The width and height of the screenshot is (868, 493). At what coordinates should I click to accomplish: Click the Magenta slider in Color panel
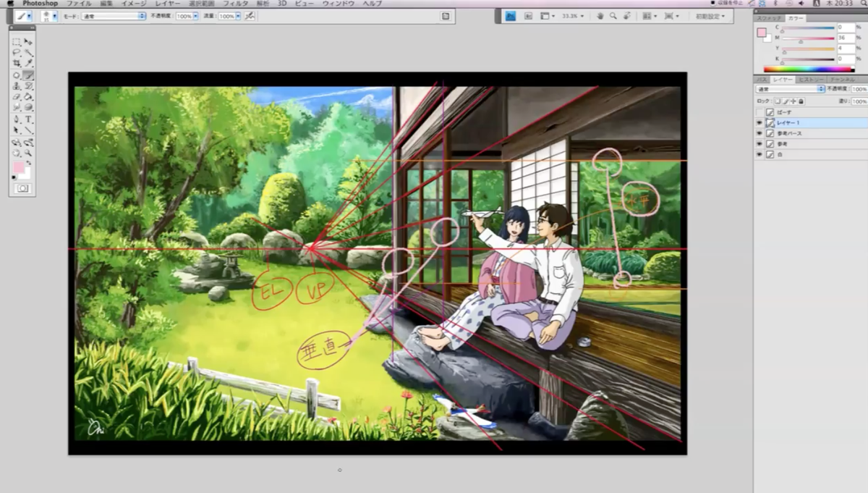tap(808, 38)
